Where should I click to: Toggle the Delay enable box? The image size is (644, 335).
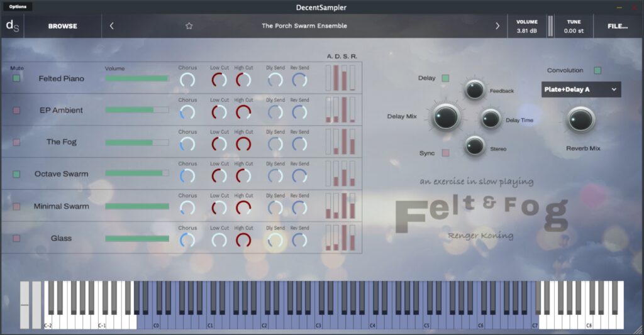445,78
